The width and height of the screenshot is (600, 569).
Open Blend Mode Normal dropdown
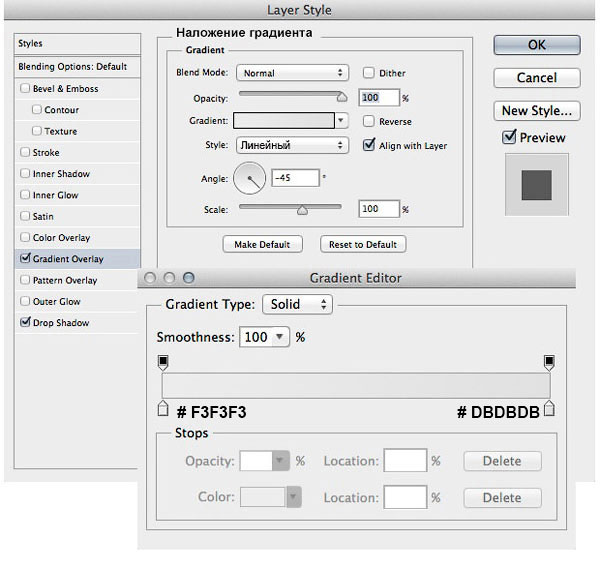292,73
